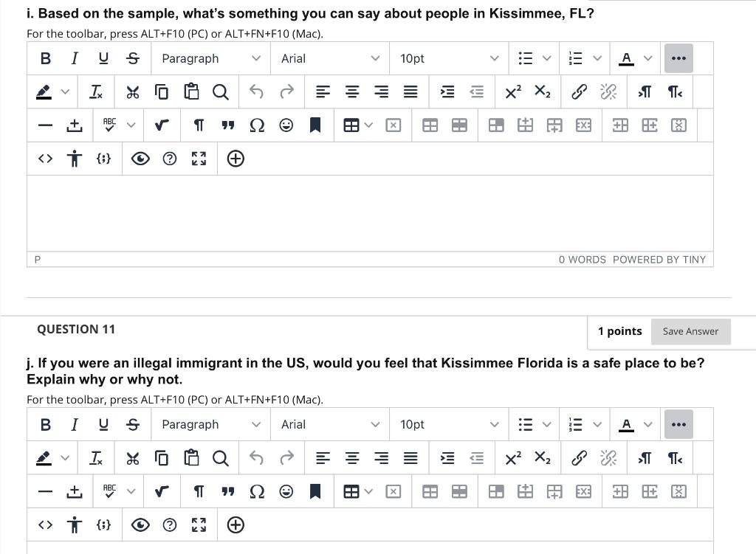
Task: Center align text in question i editor
Action: pyautogui.click(x=352, y=91)
